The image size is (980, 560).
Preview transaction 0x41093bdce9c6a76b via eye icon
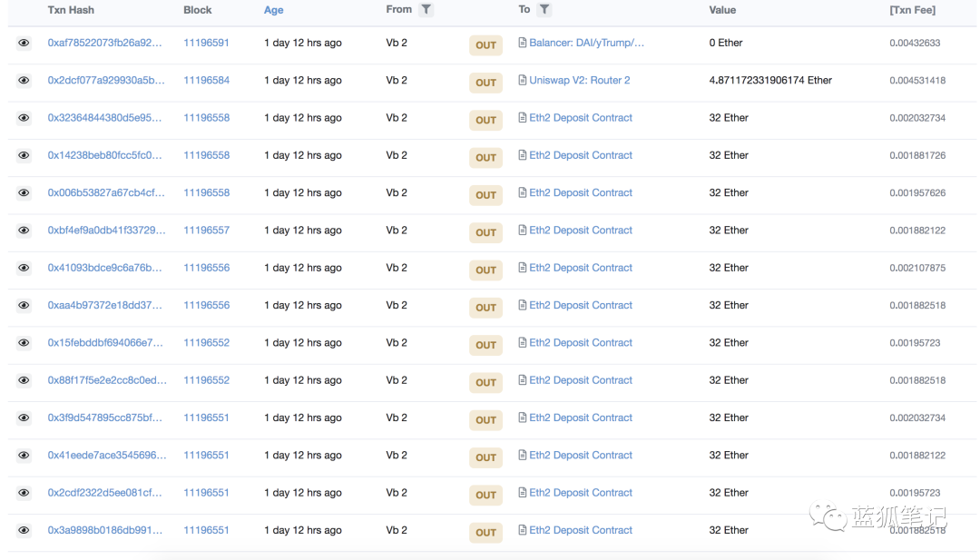tap(24, 268)
